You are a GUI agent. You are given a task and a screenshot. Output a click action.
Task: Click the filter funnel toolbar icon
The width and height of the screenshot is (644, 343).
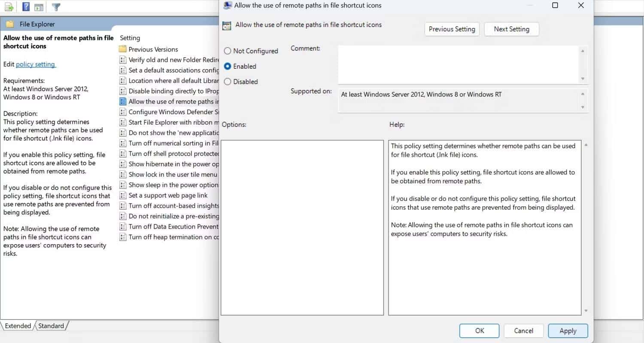point(56,7)
